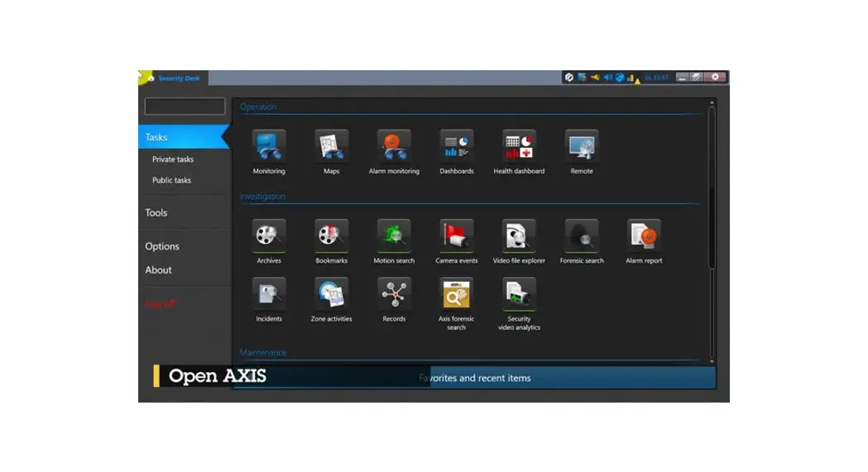Launch Alarm monitoring task
The width and height of the screenshot is (868, 472).
tap(394, 152)
